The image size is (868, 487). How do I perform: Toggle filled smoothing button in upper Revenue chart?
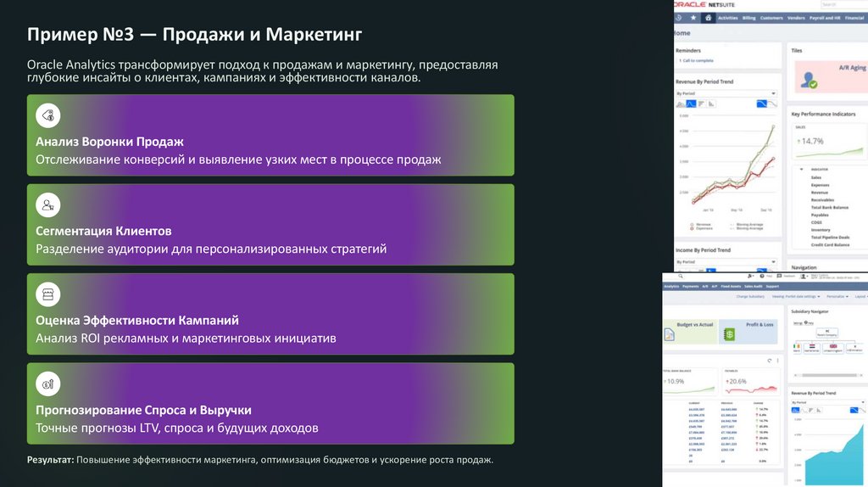point(762,104)
